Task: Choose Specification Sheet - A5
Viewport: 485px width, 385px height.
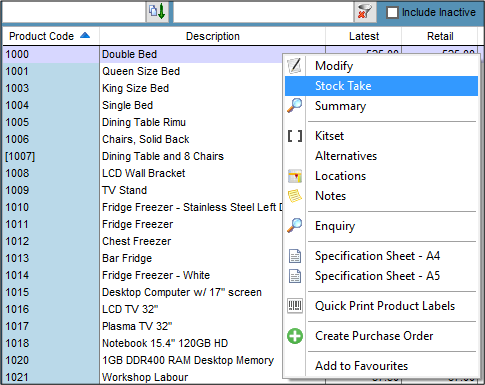Action: (381, 276)
